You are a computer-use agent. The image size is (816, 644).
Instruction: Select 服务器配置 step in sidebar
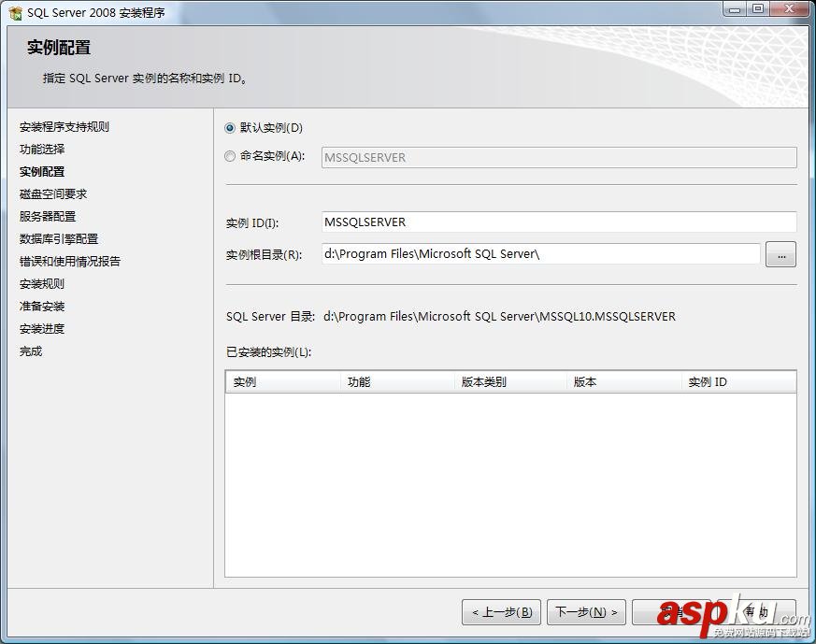tap(48, 217)
